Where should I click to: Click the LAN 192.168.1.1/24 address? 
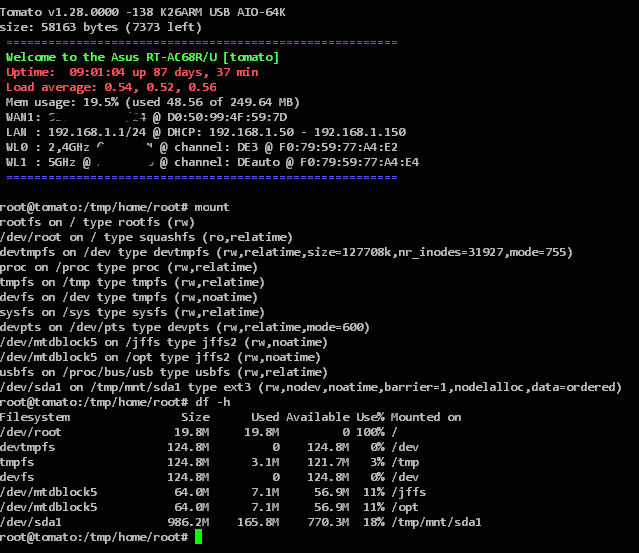click(x=97, y=132)
